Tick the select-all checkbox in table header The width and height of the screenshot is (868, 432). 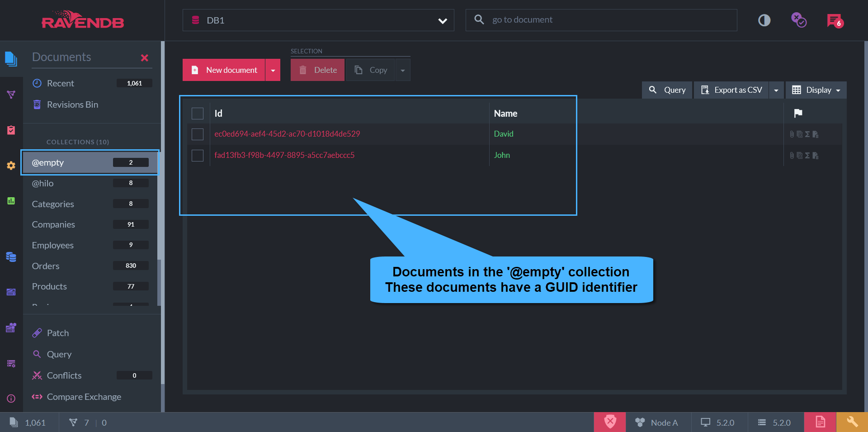click(x=198, y=114)
